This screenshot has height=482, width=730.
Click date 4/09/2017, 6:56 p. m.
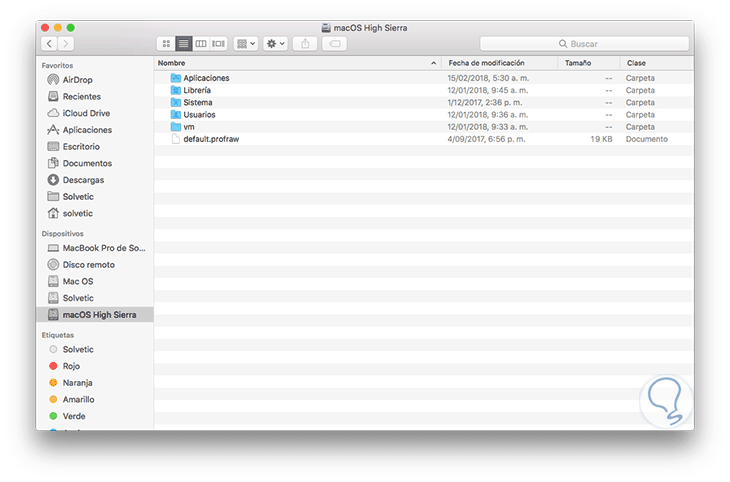point(486,139)
